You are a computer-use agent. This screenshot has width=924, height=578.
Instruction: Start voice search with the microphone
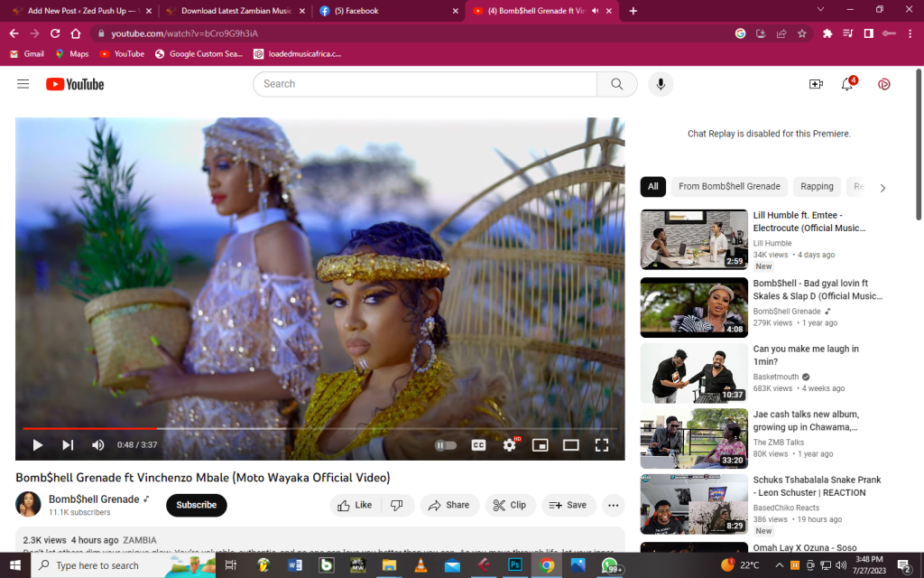point(661,84)
